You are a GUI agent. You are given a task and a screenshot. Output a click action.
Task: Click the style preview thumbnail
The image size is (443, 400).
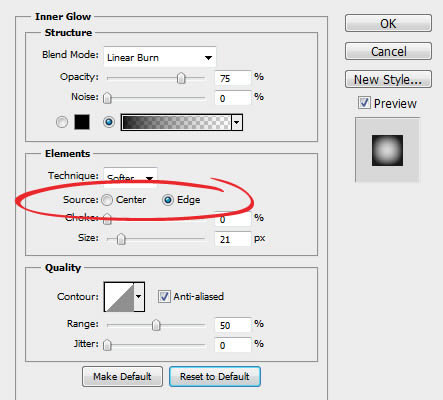387,150
